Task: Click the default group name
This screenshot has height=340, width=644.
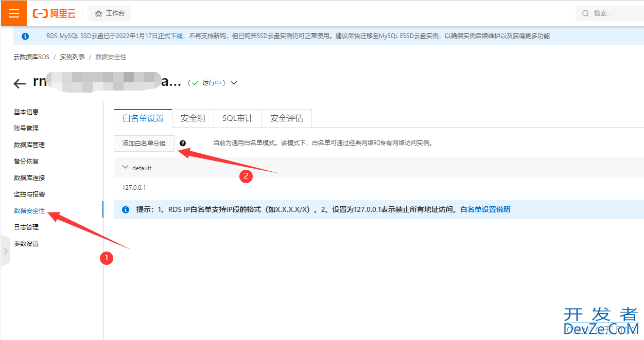Action: [x=142, y=168]
